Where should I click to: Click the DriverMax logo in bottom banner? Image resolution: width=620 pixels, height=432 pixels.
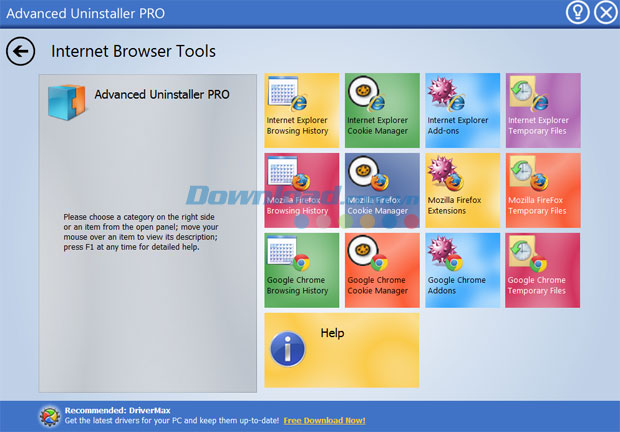50,416
